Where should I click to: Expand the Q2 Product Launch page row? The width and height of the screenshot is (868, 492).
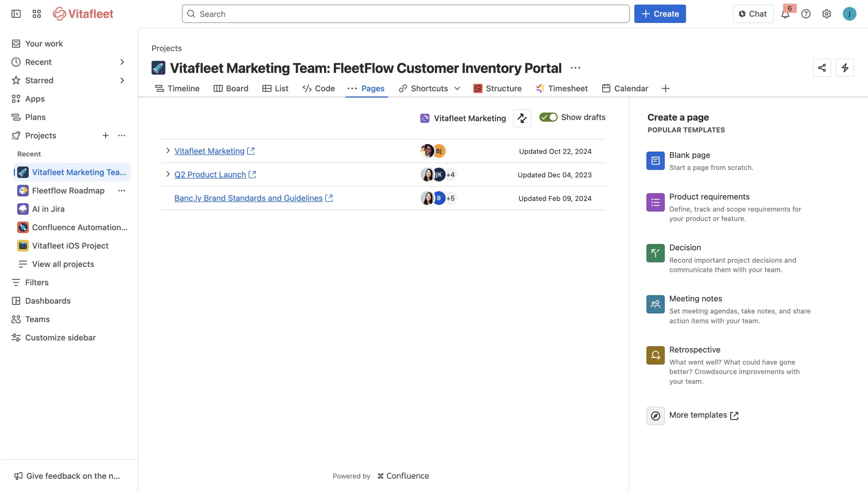[x=168, y=174]
